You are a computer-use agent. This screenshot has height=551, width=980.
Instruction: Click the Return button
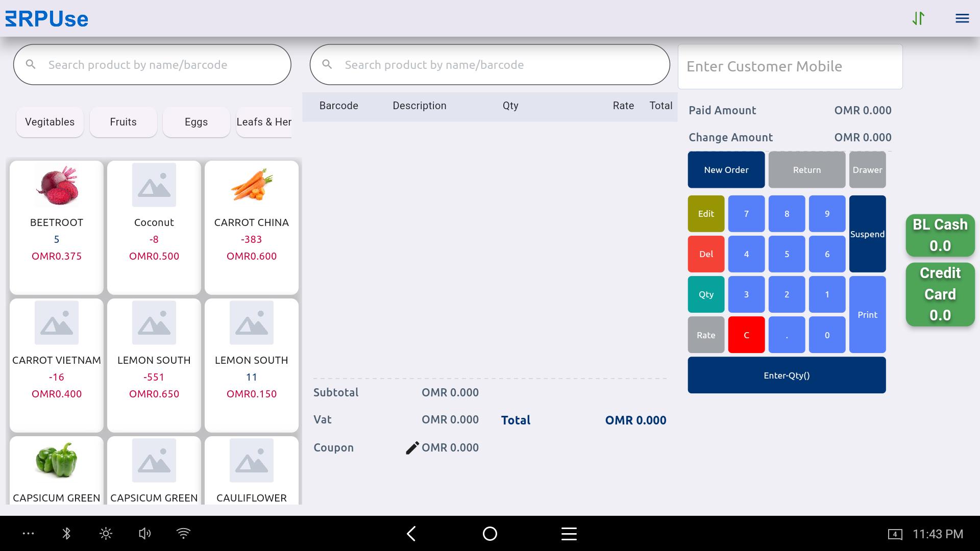pos(807,170)
